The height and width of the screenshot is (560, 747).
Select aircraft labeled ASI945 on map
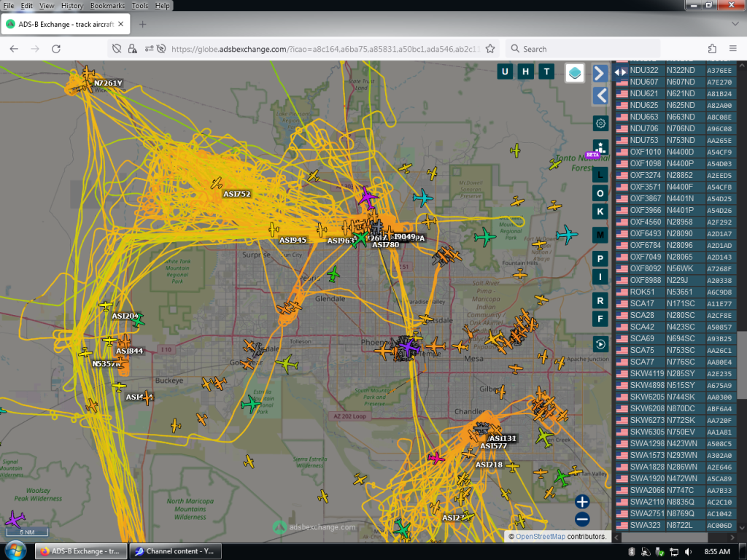(274, 230)
